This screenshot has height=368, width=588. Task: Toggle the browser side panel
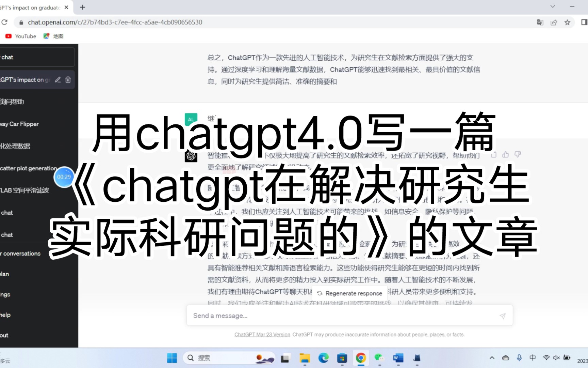click(584, 22)
